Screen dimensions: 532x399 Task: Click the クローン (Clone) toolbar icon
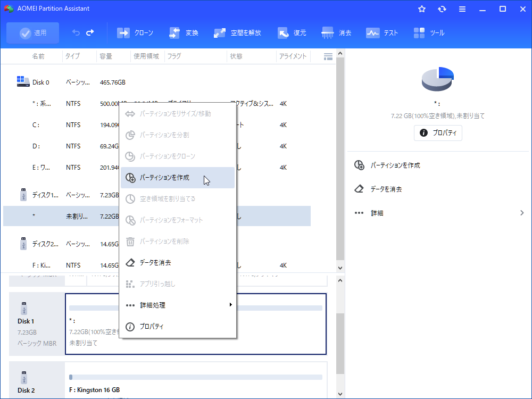(123, 33)
